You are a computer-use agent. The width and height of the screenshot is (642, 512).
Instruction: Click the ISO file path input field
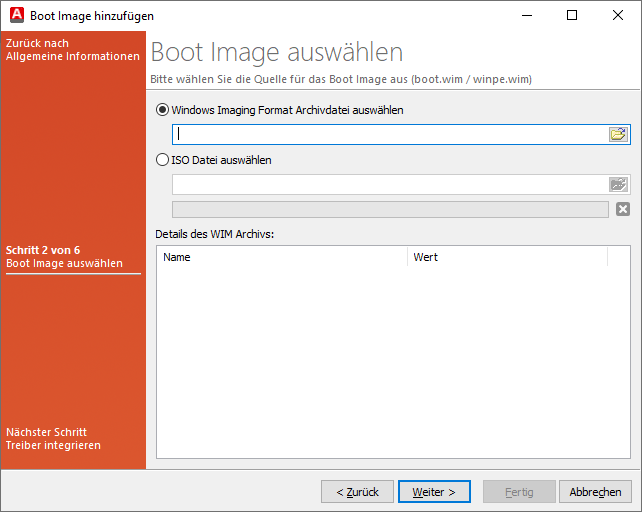coord(390,185)
